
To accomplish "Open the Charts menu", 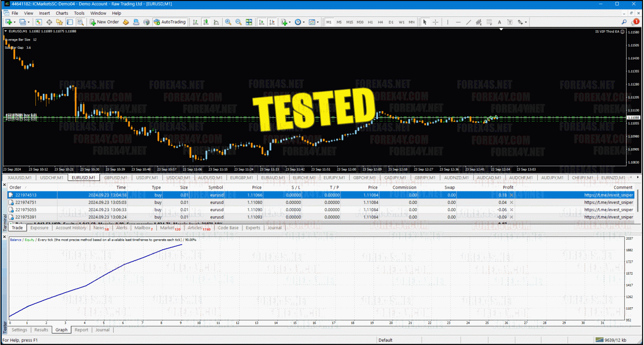I will pos(62,13).
